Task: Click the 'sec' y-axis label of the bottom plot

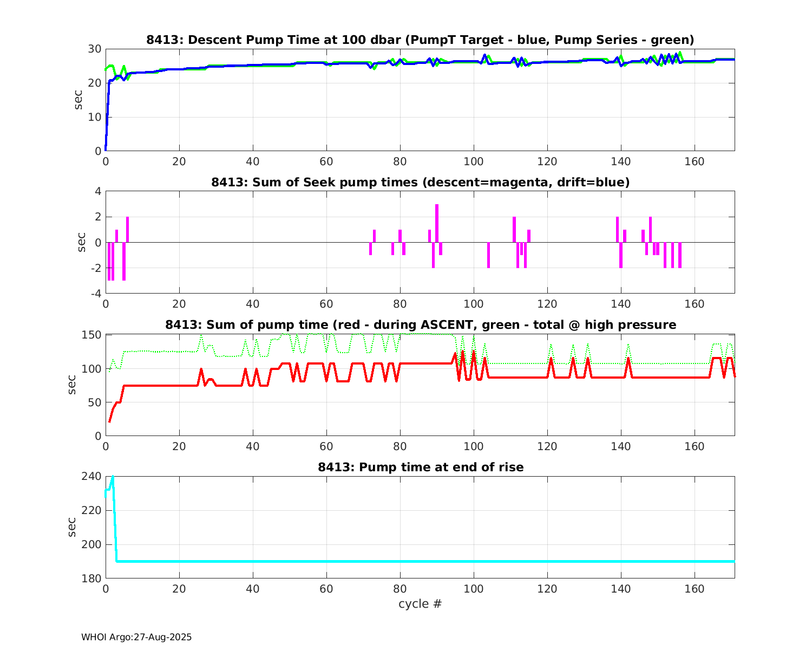Action: point(72,527)
